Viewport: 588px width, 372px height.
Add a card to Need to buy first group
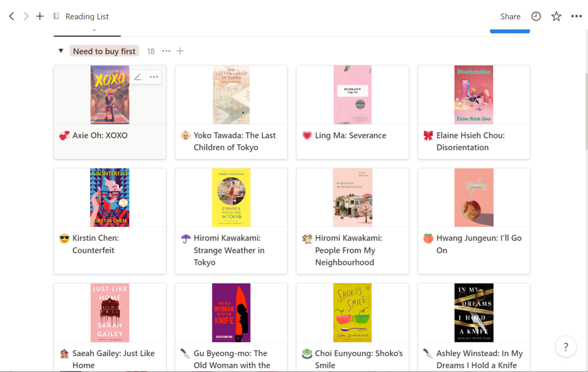pyautogui.click(x=180, y=51)
